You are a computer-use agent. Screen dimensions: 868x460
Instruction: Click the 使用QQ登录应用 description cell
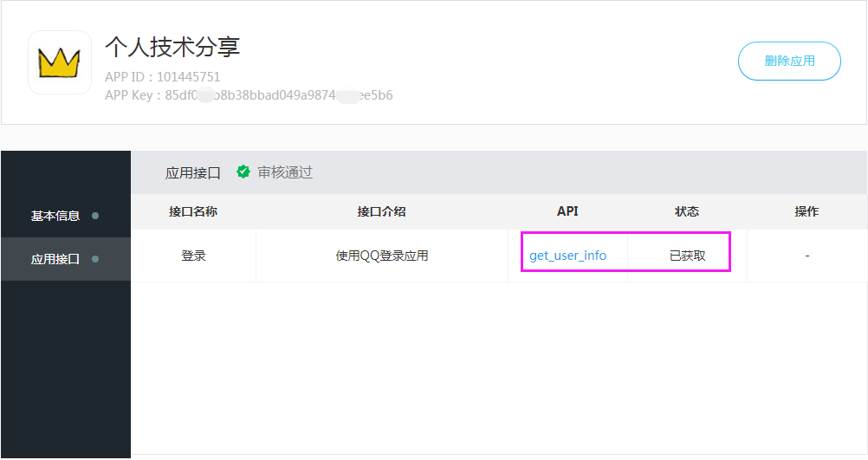pyautogui.click(x=382, y=256)
